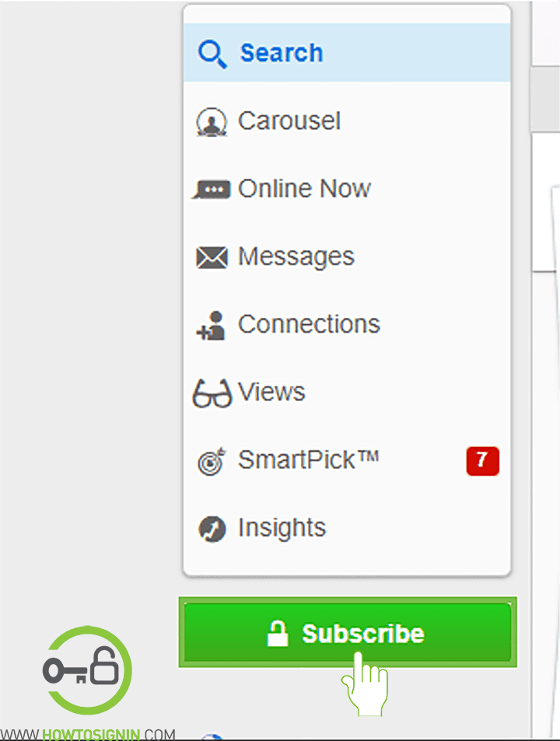Open the Search menu item
The width and height of the screenshot is (560, 741).
pyautogui.click(x=347, y=52)
